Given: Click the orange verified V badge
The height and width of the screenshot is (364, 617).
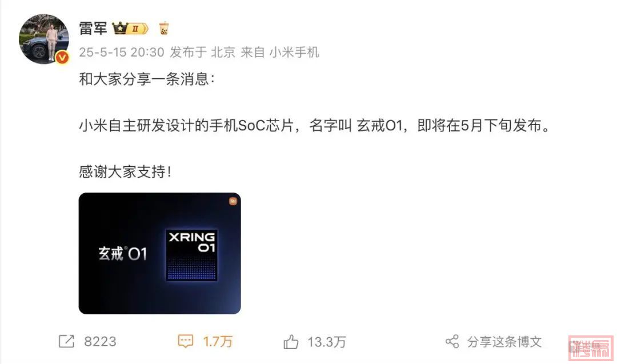Looking at the screenshot, I should 62,58.
